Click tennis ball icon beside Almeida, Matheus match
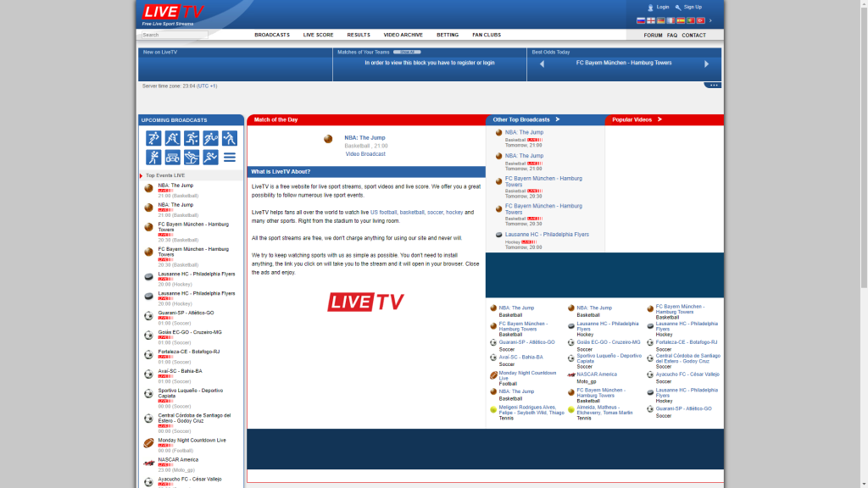 click(x=571, y=410)
